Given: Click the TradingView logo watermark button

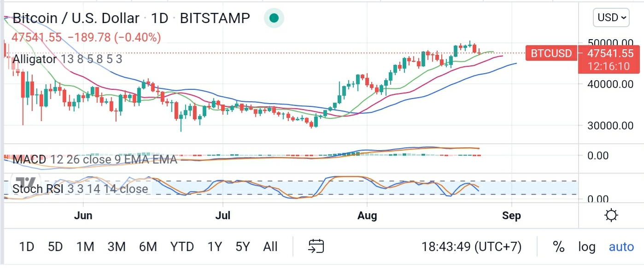Looking at the screenshot, I should pos(26,183).
